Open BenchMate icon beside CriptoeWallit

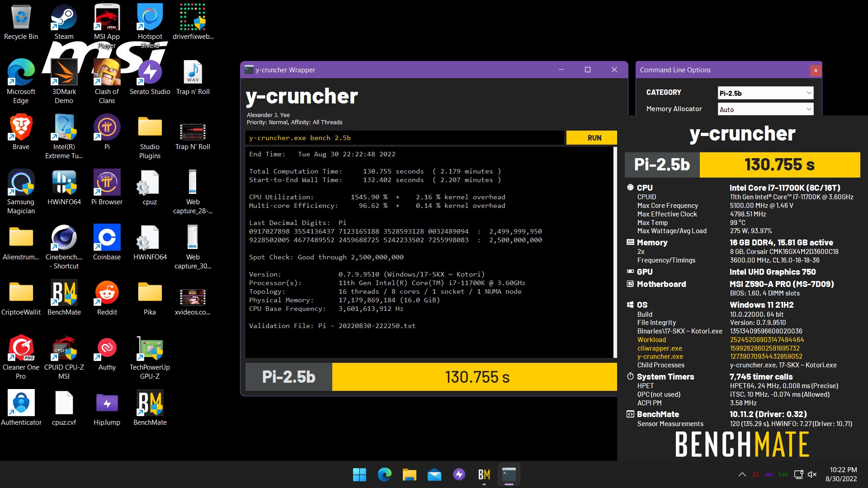point(64,298)
